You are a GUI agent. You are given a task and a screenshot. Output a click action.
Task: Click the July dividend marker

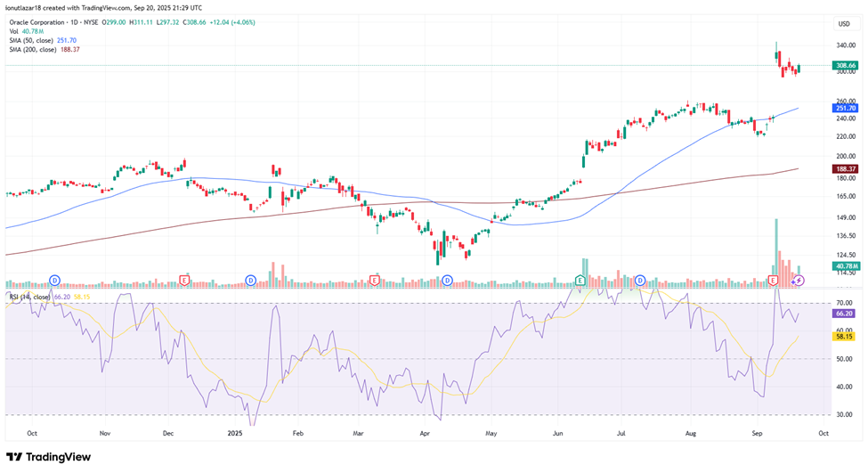(640, 280)
